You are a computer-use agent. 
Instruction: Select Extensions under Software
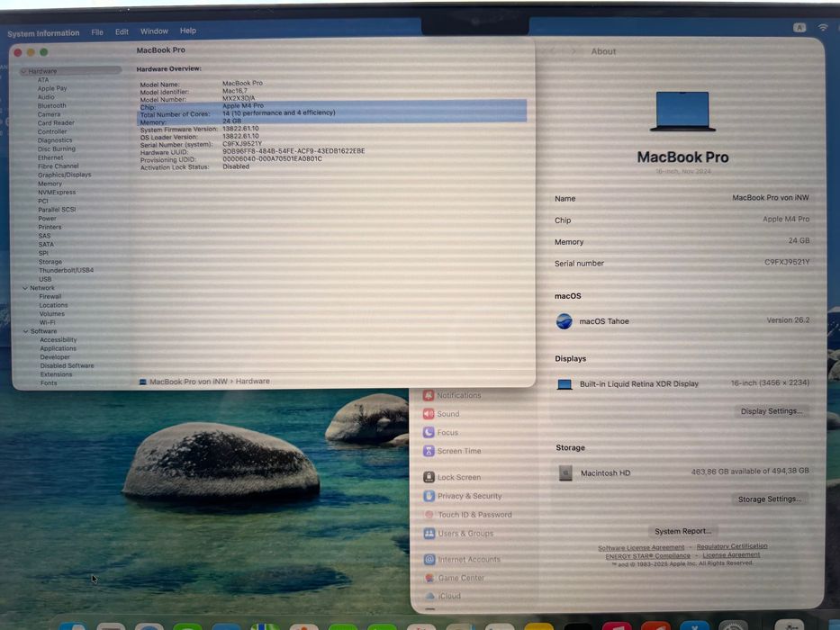coord(56,374)
